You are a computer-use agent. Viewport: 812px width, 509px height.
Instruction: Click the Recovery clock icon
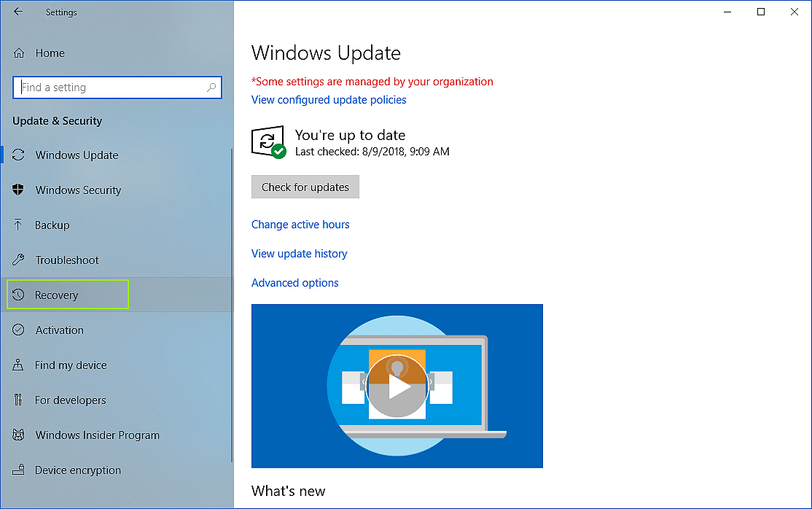point(18,295)
